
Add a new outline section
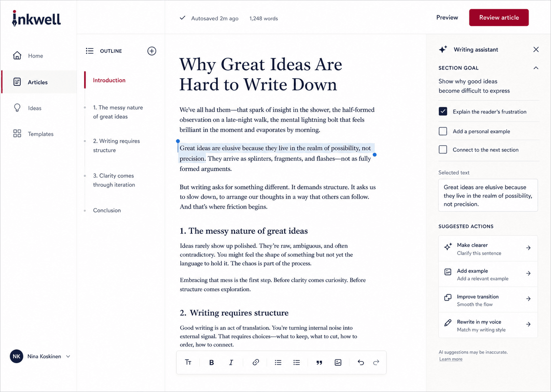(x=152, y=51)
